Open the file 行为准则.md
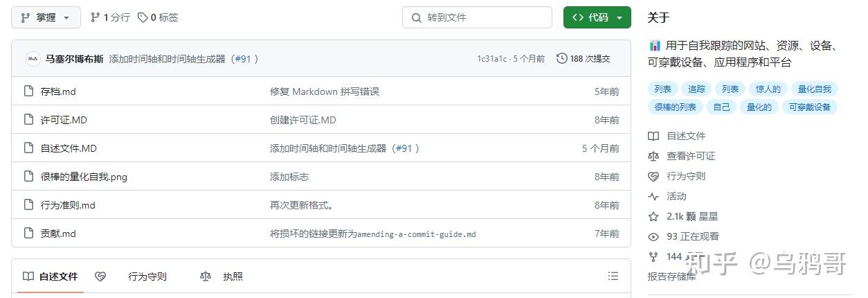868x298 pixels. pos(68,205)
